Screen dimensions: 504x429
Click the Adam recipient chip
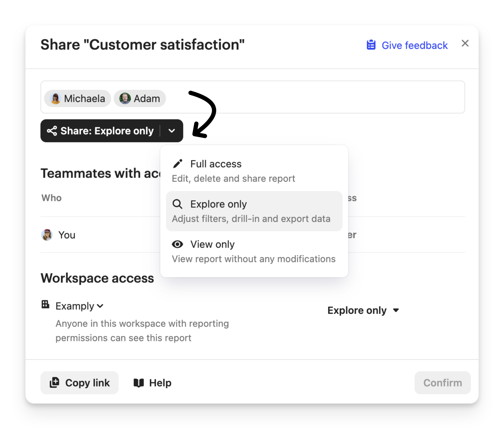point(140,98)
